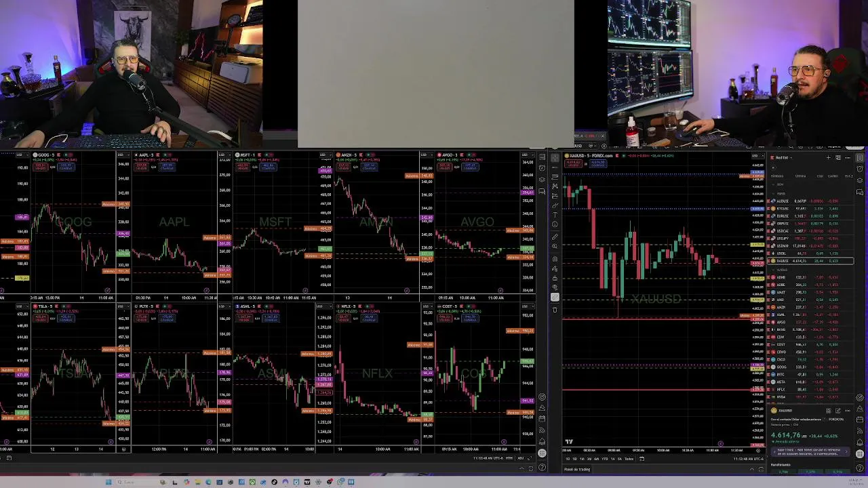Select the CRWD row in watchlist

810,352
